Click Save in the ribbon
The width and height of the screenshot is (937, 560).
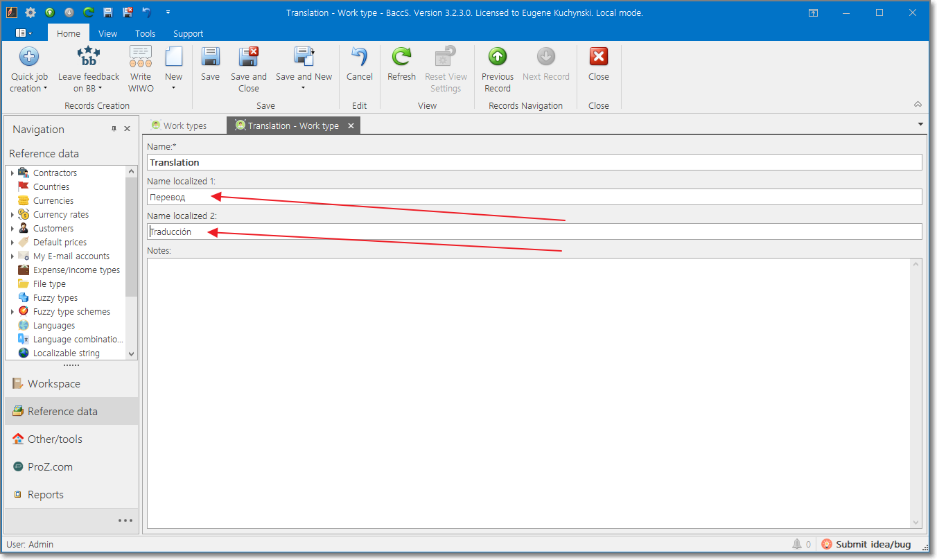click(210, 64)
